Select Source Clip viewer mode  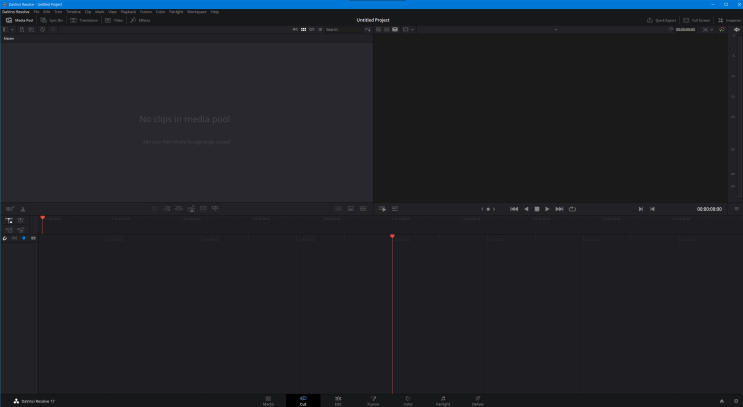(x=378, y=29)
